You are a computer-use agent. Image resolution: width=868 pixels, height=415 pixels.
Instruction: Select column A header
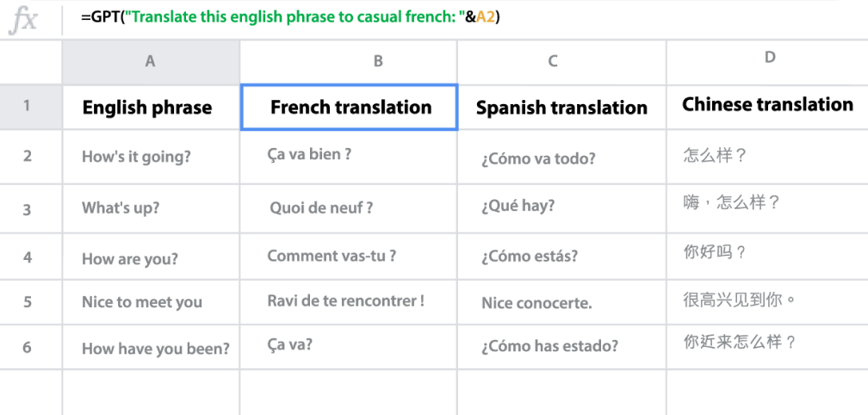click(151, 62)
